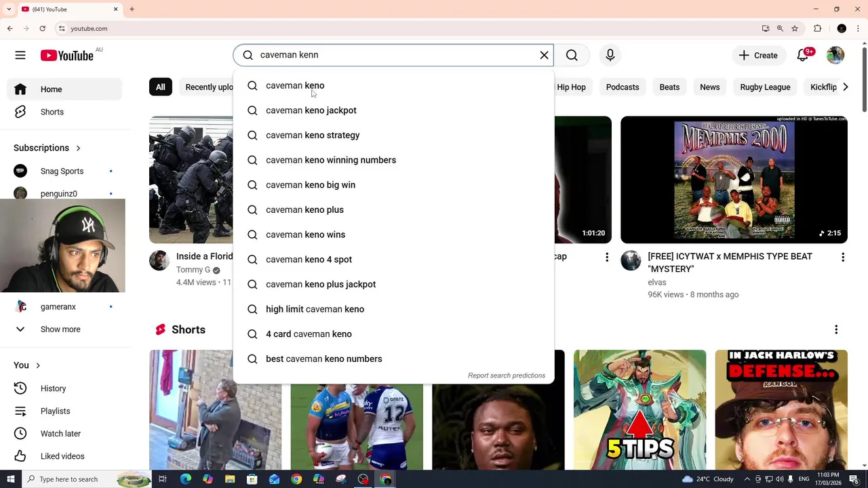Pick suggestion 'caveman keno plus jackpot'
The height and width of the screenshot is (488, 868).
(x=393, y=284)
